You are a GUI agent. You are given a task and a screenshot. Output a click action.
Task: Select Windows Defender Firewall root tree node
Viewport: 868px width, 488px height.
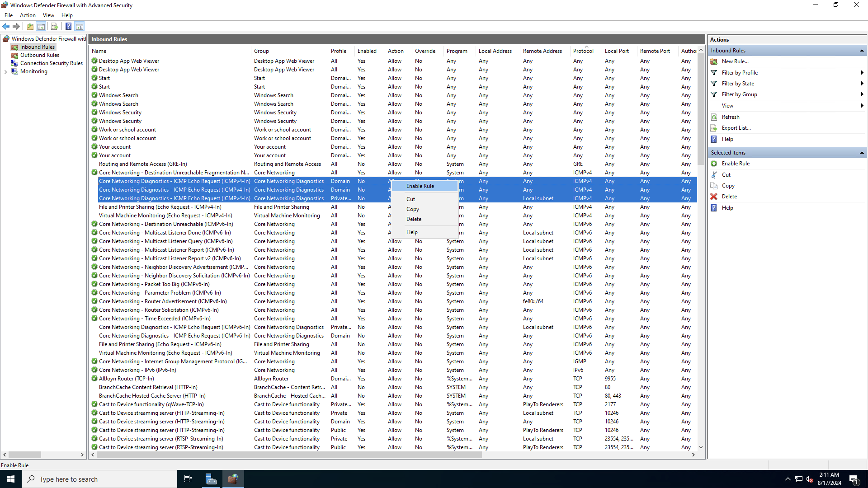click(x=44, y=39)
